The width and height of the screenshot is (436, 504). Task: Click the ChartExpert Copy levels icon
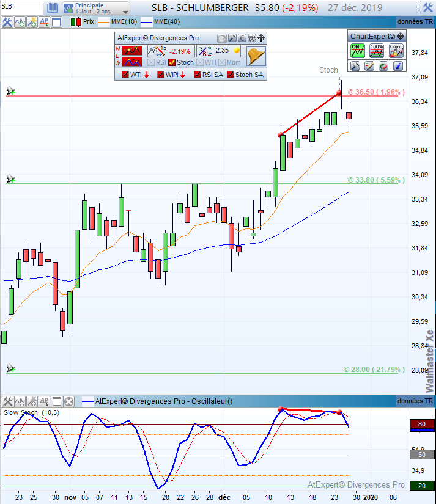[x=396, y=51]
